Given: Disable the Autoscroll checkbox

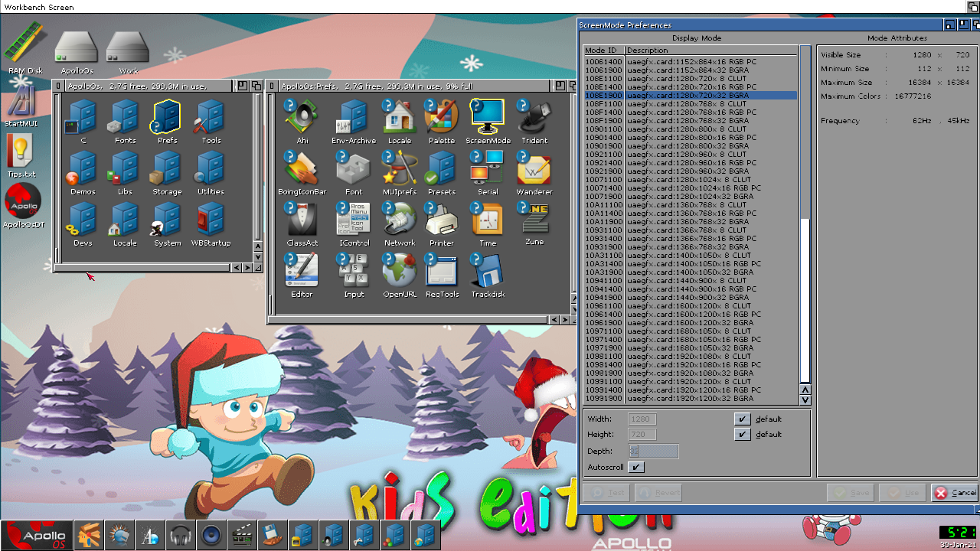Looking at the screenshot, I should [x=636, y=467].
